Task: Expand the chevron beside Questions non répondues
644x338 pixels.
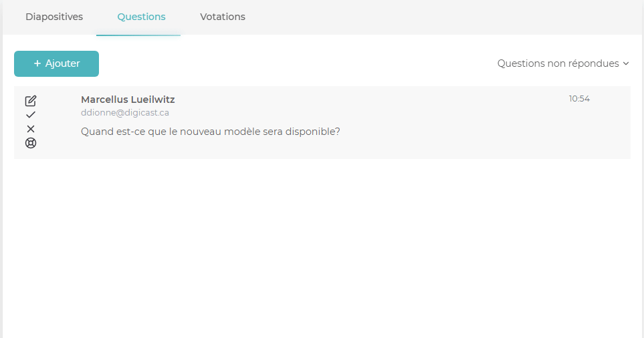Action: point(626,63)
